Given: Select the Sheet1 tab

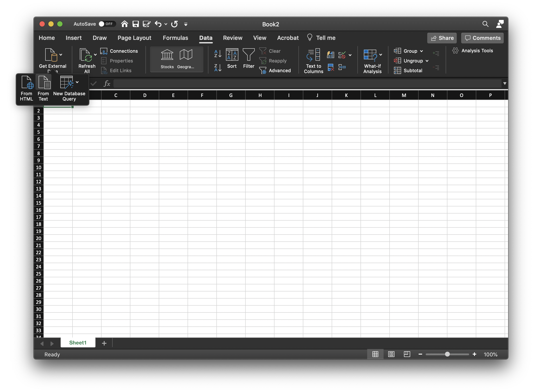Looking at the screenshot, I should click(x=78, y=342).
